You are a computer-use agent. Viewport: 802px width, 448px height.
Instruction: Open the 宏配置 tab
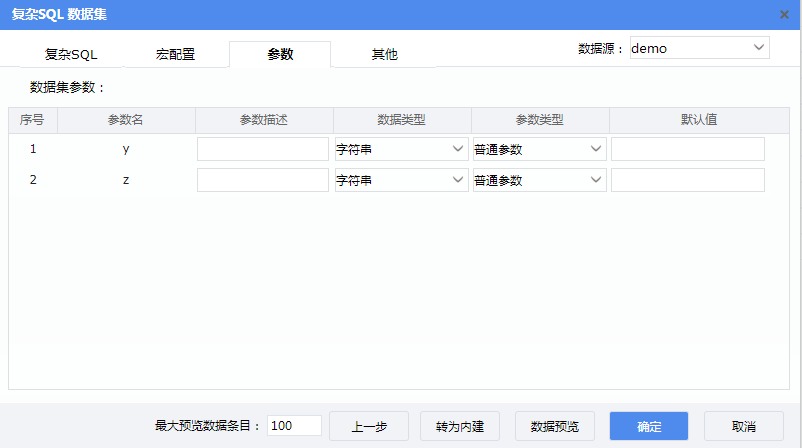(x=175, y=55)
